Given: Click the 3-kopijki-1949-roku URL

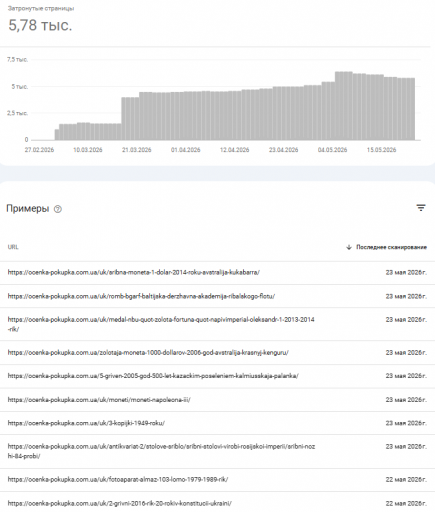Looking at the screenshot, I should [86, 423].
